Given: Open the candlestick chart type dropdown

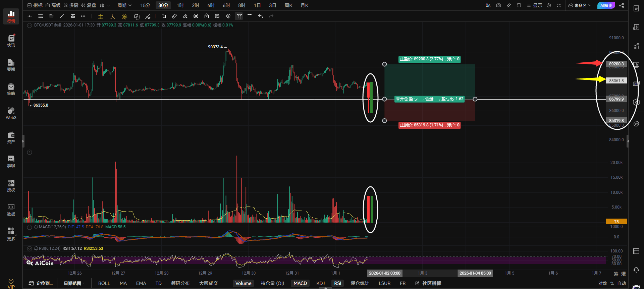Looking at the screenshot, I should tap(105, 5).
